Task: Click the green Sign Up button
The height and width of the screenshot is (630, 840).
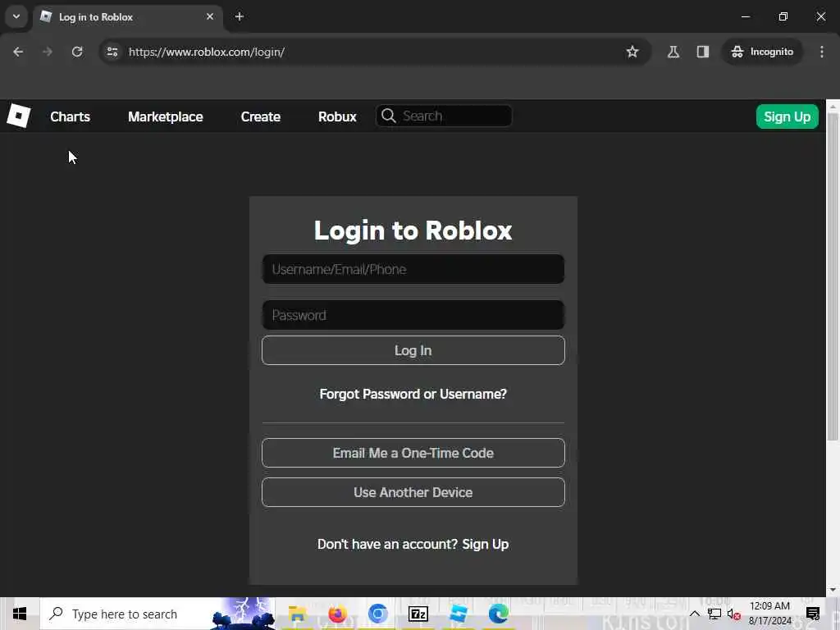Action: click(x=787, y=116)
